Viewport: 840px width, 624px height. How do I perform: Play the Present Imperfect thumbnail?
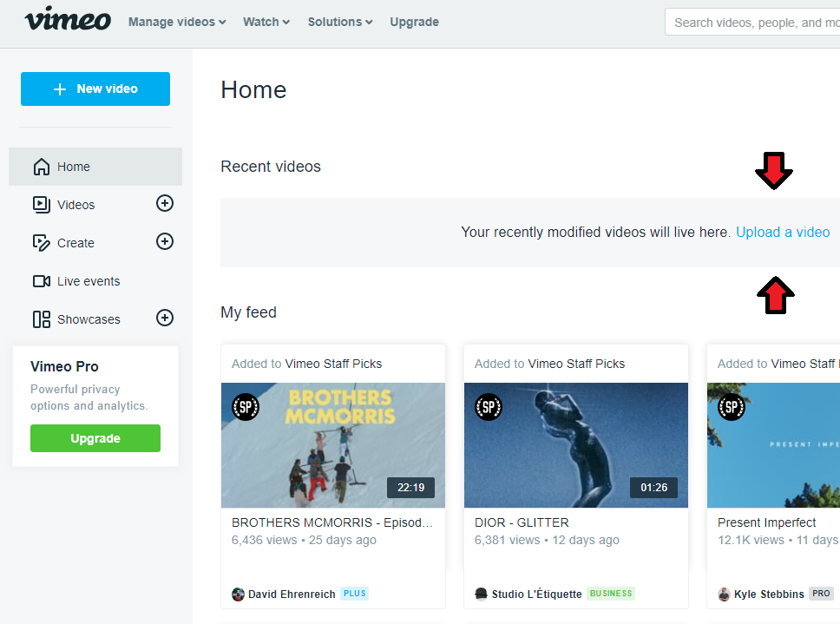(773, 445)
